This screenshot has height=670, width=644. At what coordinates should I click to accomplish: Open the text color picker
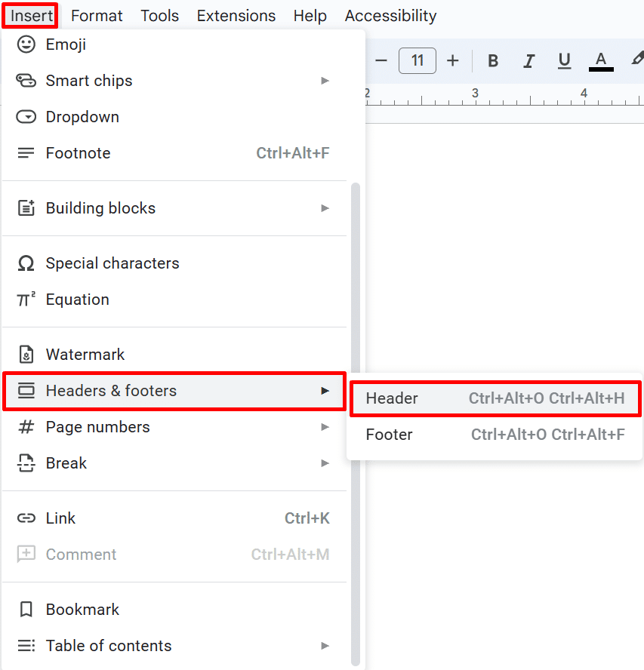601,61
